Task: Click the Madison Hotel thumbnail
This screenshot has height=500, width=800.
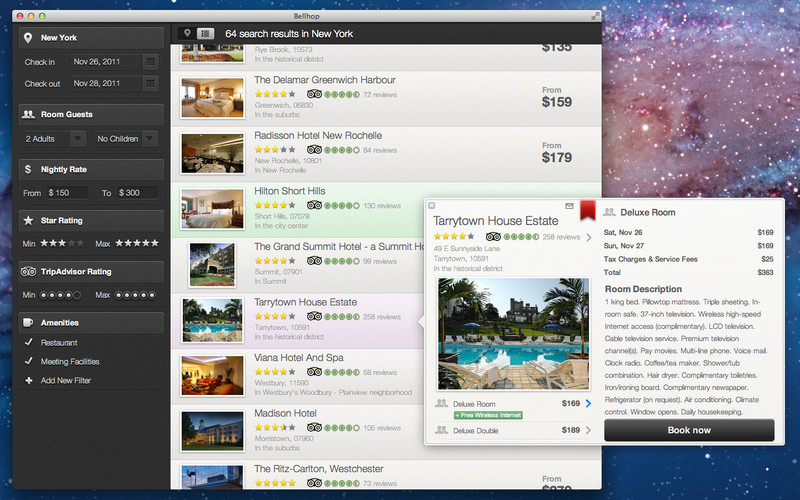Action: pyautogui.click(x=212, y=432)
